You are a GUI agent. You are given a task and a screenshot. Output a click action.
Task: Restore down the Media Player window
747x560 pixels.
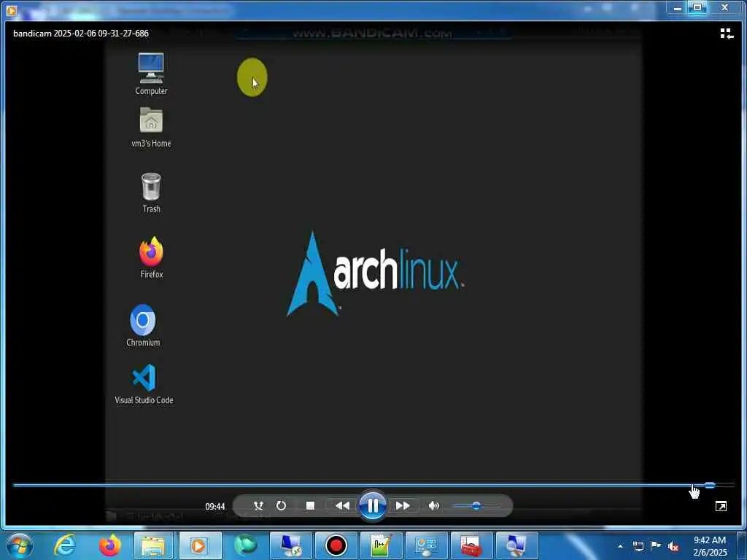pyautogui.click(x=697, y=7)
